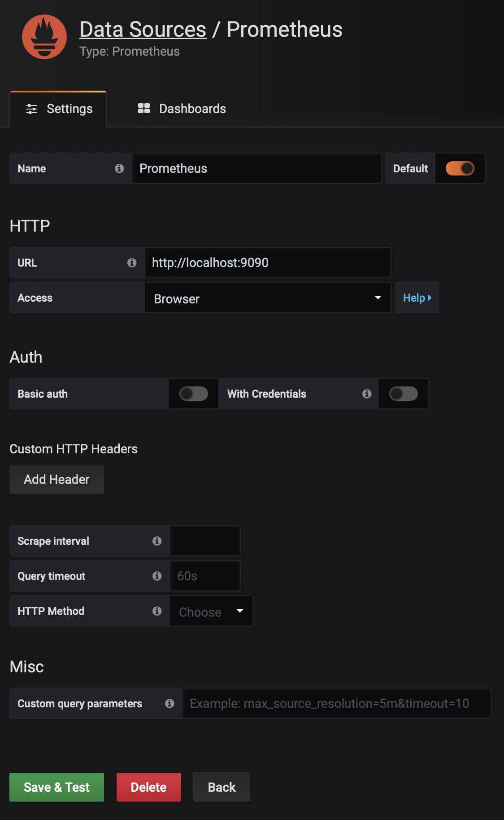Viewport: 504px width, 820px height.
Task: Click the Add Header button
Action: tap(57, 479)
